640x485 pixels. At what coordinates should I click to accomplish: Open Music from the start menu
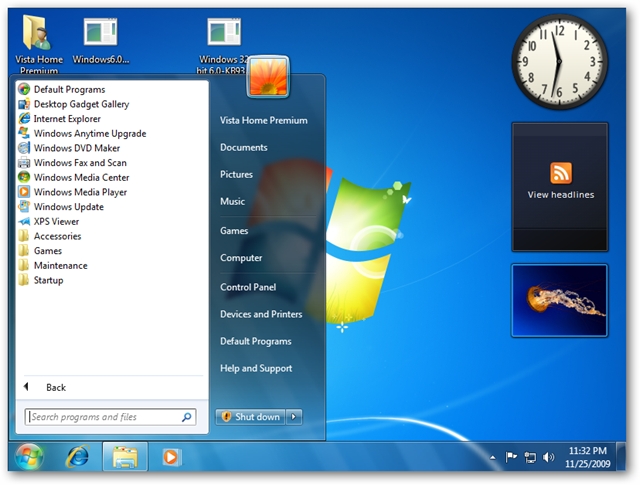pyautogui.click(x=232, y=201)
